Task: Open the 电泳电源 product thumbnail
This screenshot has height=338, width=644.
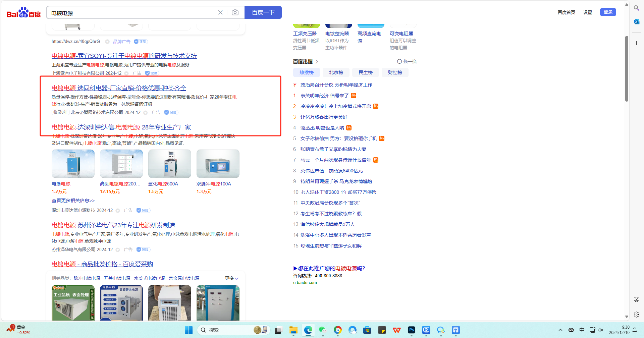Action: tap(73, 164)
